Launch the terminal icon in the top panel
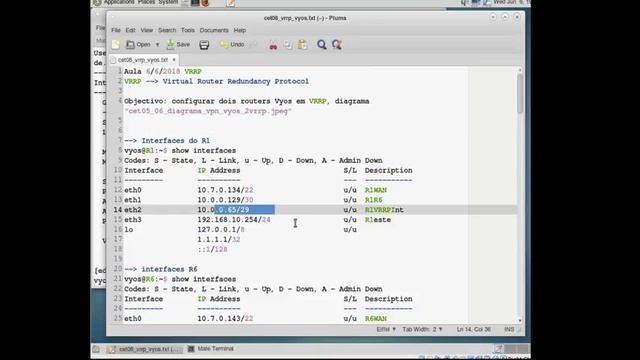This screenshot has height=360, width=640. (x=195, y=2)
